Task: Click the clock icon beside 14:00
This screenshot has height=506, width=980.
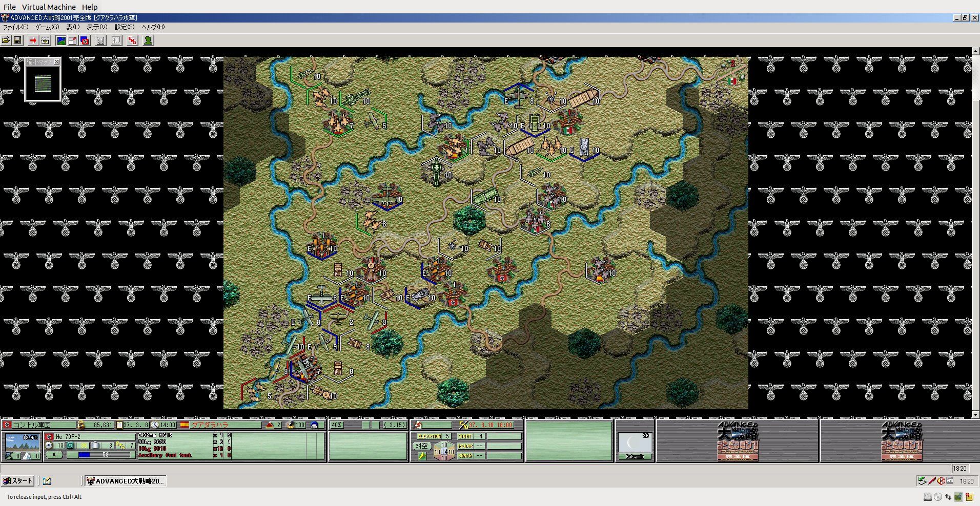Action: pyautogui.click(x=155, y=425)
